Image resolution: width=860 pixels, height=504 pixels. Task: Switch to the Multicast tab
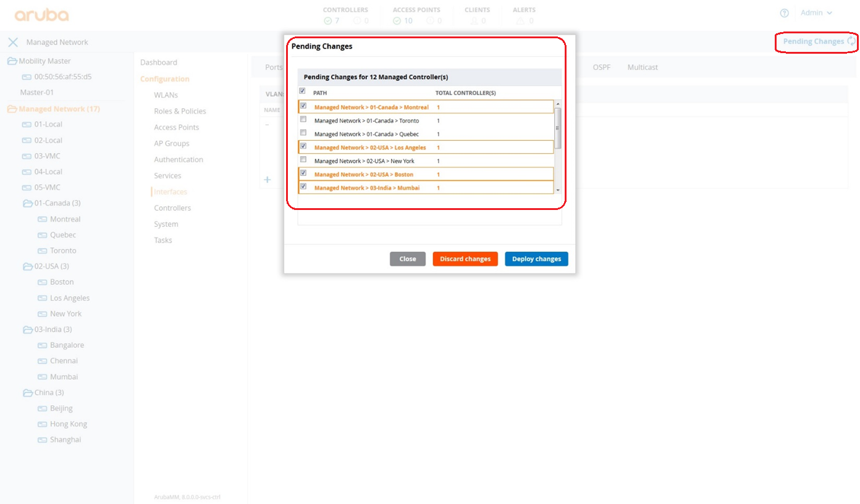(x=643, y=67)
